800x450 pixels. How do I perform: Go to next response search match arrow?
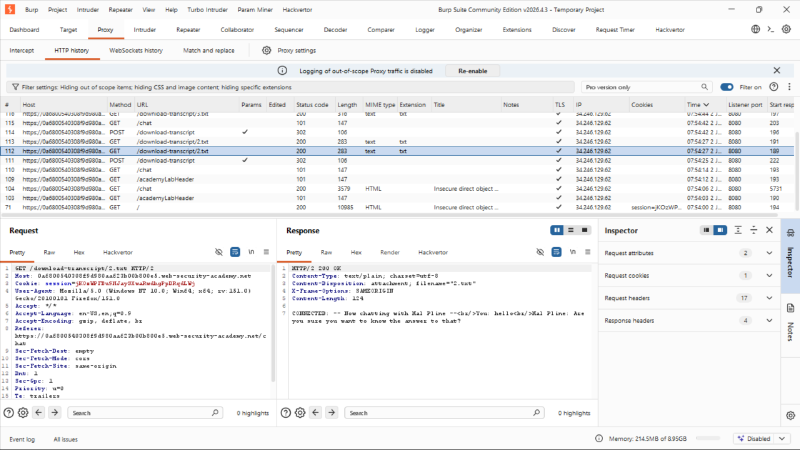[332, 413]
